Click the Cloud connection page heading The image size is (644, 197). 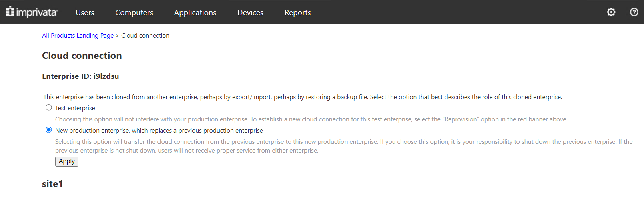pos(82,56)
